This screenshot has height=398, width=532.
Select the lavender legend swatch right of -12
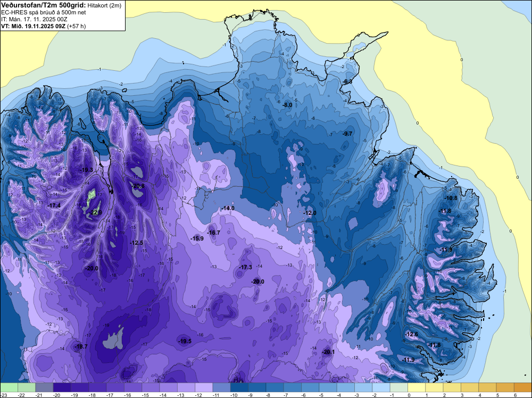coord(204,387)
